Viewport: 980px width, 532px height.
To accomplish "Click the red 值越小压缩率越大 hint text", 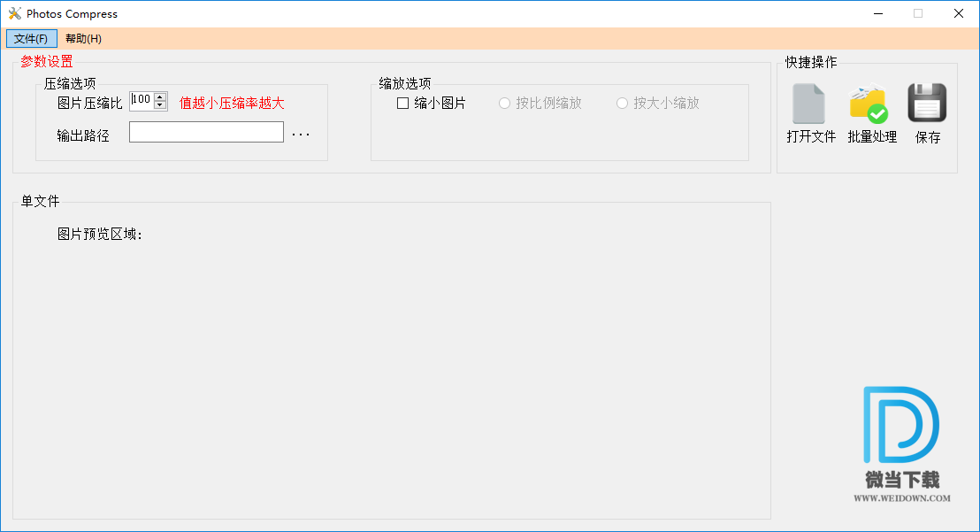I will pos(232,104).
